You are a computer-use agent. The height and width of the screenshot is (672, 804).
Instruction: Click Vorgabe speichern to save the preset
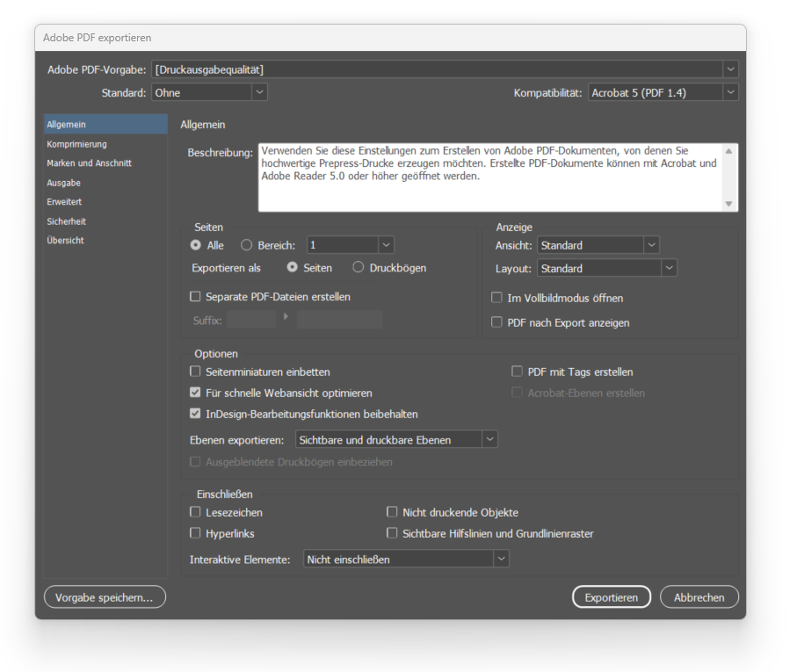104,596
